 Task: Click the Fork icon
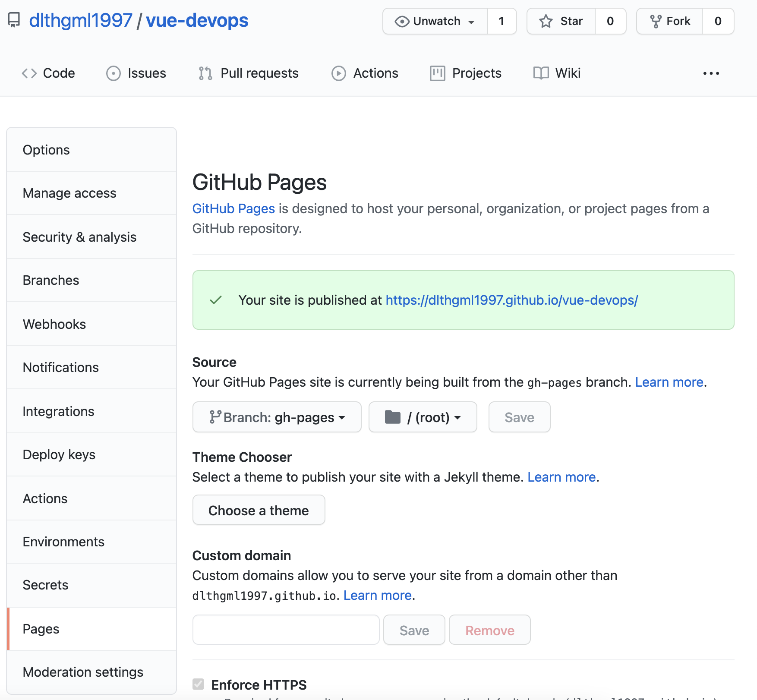coord(656,21)
